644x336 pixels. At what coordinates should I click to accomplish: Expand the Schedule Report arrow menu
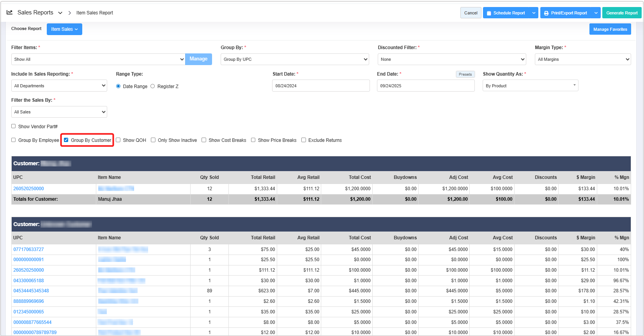pyautogui.click(x=534, y=13)
